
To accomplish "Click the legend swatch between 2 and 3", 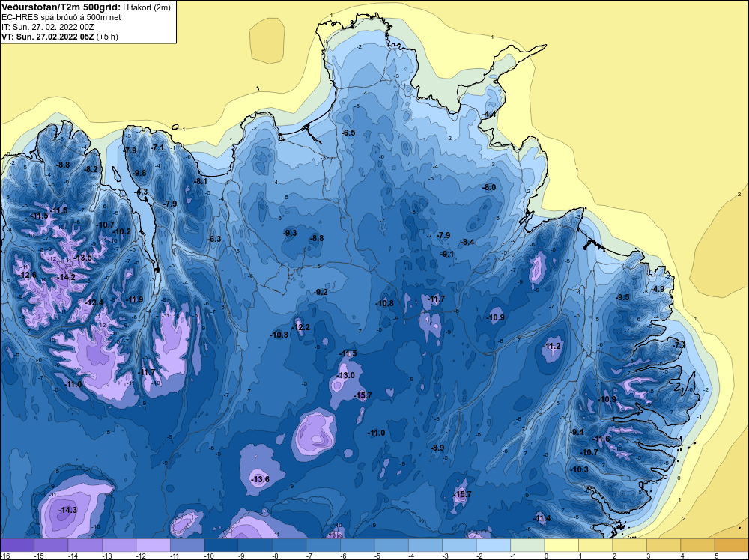I will click(x=630, y=545).
